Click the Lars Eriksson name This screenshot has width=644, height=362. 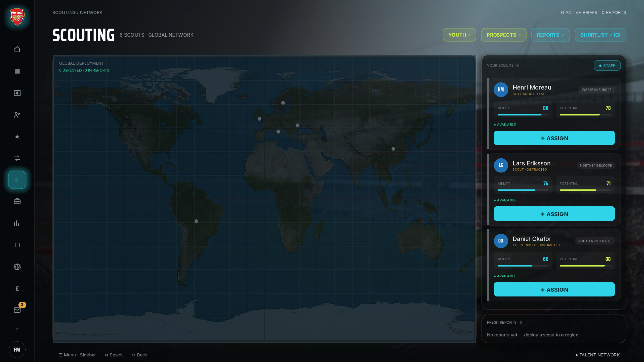coord(531,163)
